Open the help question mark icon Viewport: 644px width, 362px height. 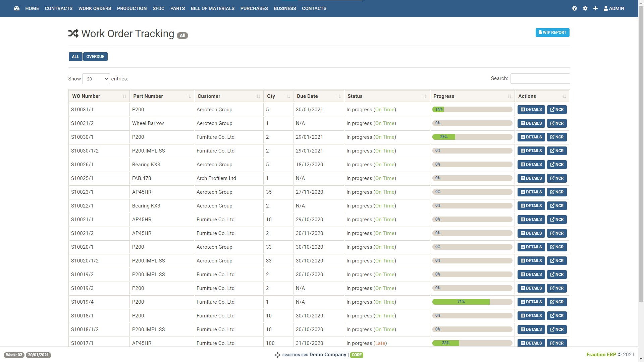coord(575,8)
